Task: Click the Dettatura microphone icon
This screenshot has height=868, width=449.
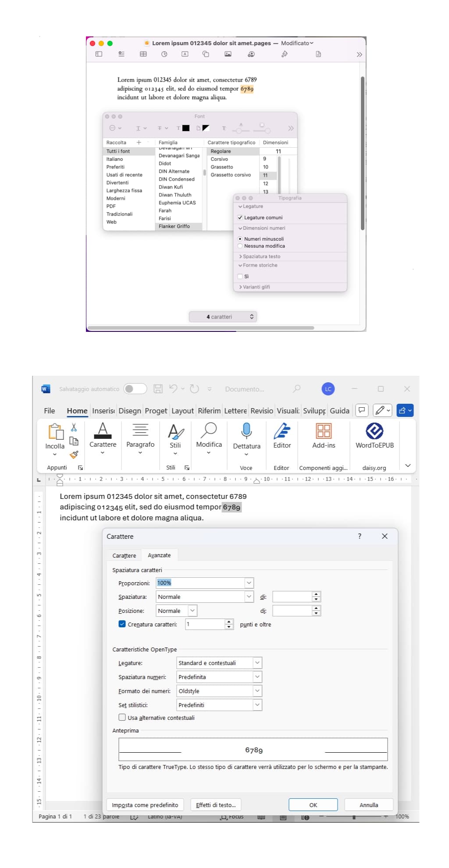Action: pyautogui.click(x=246, y=431)
